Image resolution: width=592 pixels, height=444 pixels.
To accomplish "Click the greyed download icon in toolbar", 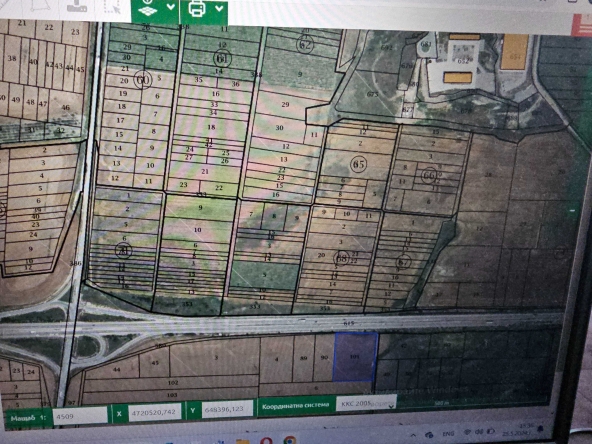I will 77,6.
